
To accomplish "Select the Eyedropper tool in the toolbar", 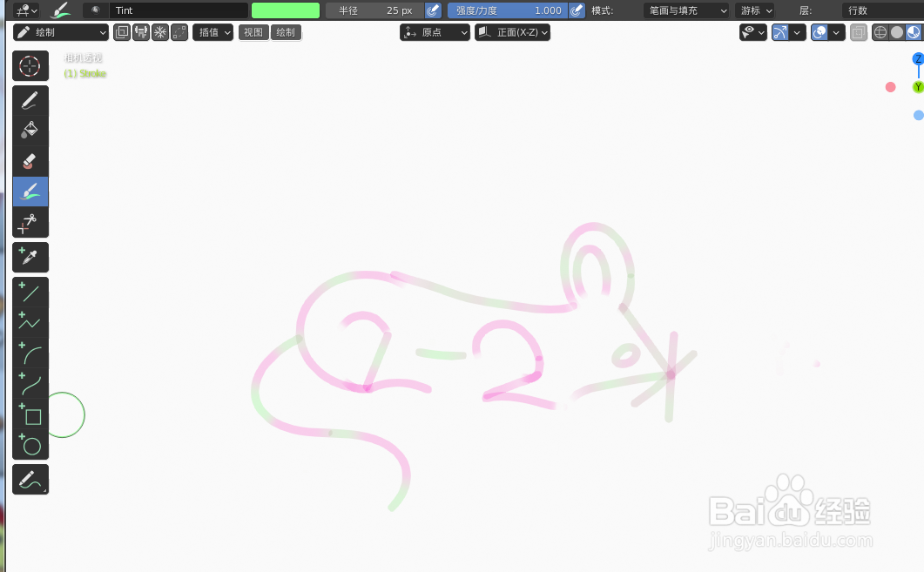I will tap(30, 257).
